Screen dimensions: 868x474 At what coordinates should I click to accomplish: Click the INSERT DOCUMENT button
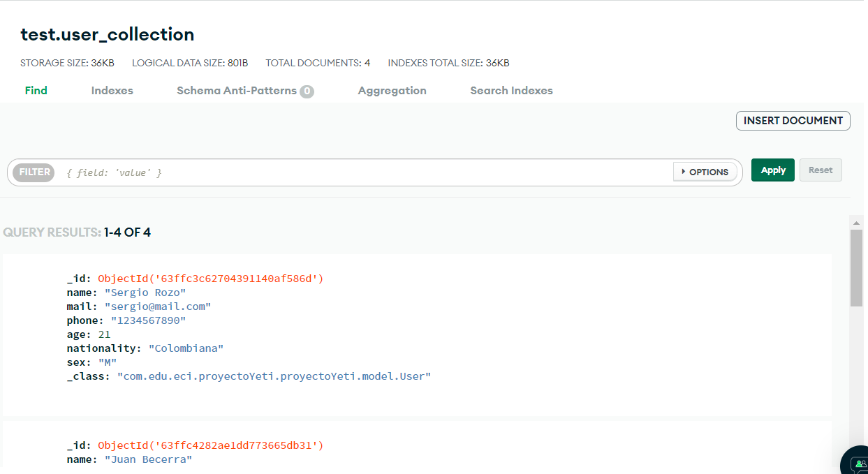pos(793,120)
